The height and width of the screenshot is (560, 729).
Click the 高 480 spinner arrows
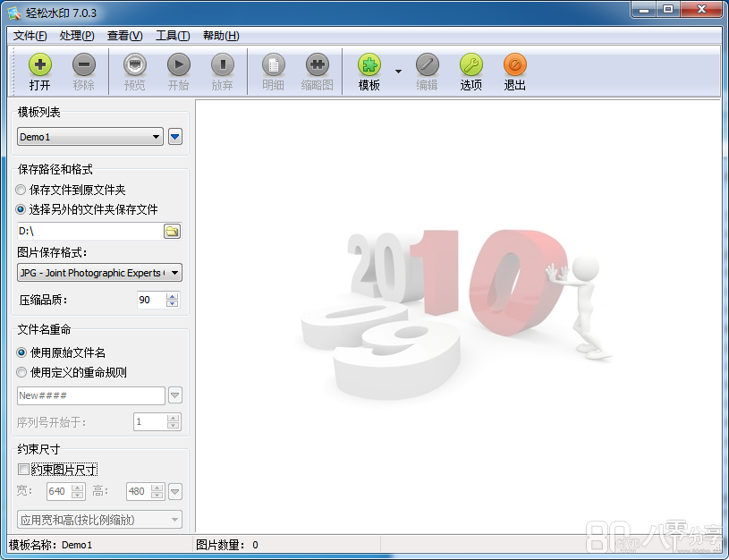click(x=157, y=491)
